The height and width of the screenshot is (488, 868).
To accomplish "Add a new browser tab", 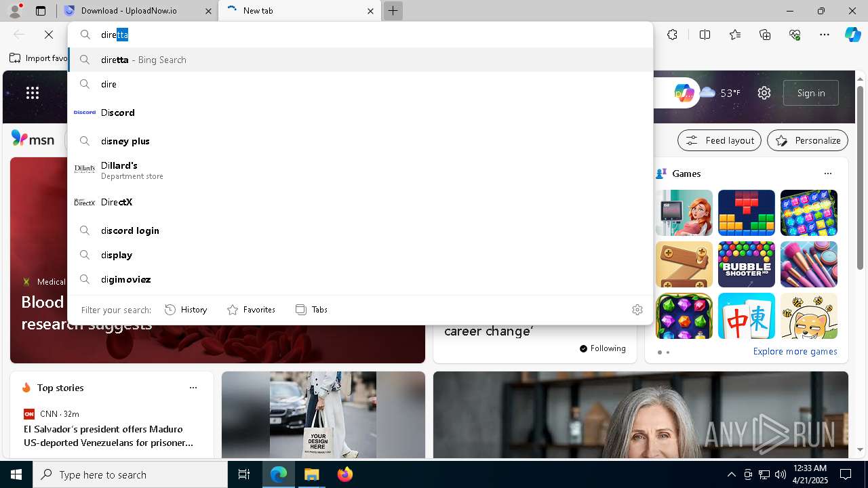I will tap(393, 11).
